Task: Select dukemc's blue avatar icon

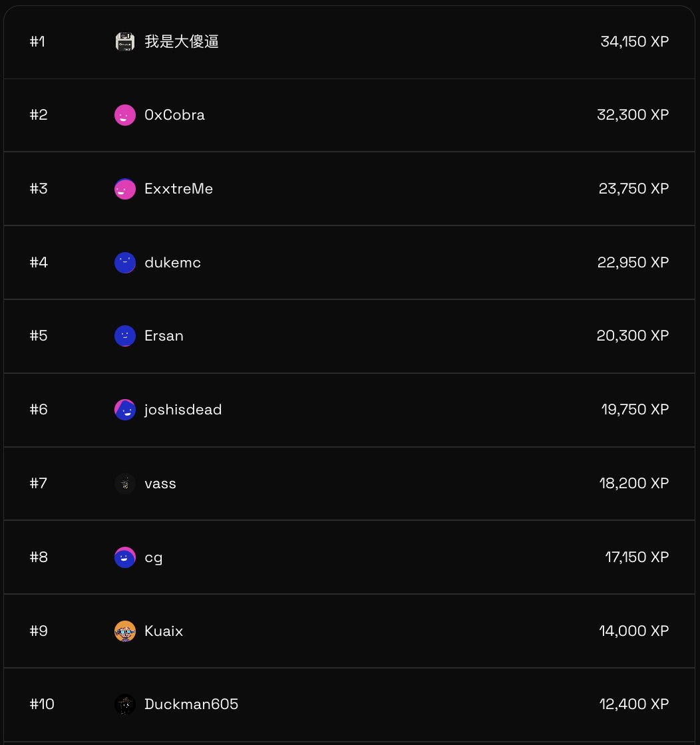Action: tap(125, 262)
